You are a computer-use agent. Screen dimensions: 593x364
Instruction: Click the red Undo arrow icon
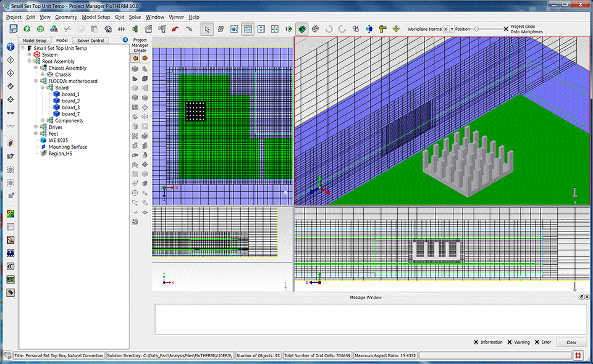tap(175, 29)
